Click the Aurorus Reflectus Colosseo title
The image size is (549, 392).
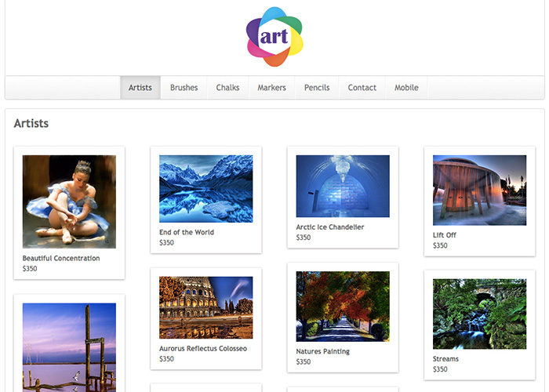coord(203,349)
